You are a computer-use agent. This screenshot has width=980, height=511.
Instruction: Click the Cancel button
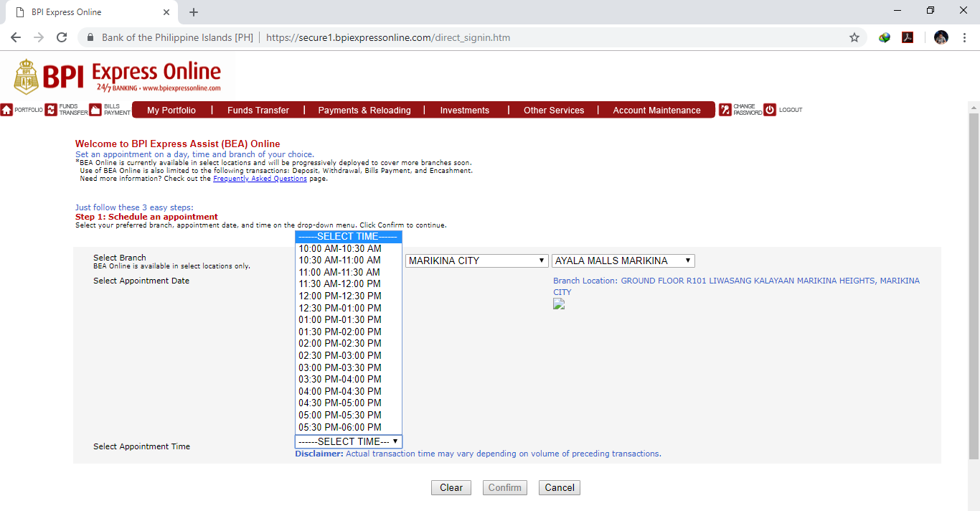coord(560,487)
